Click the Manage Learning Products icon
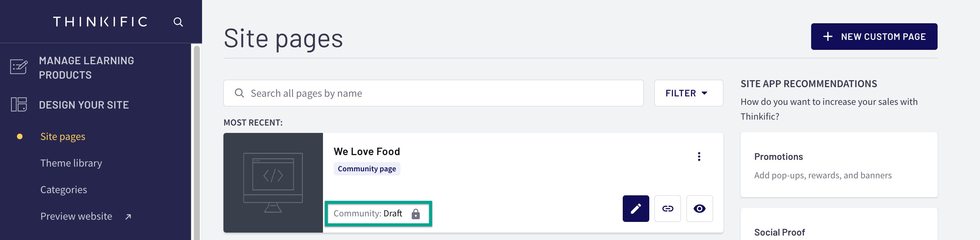Image resolution: width=980 pixels, height=240 pixels. pyautogui.click(x=19, y=67)
